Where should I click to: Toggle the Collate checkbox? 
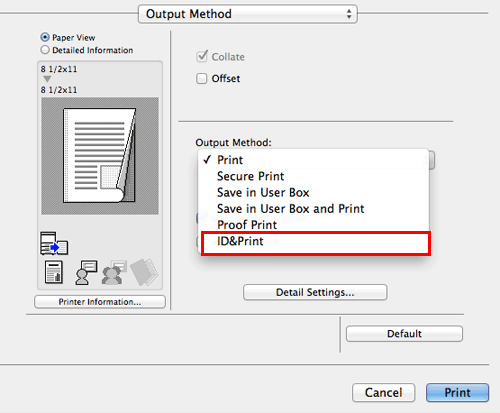coord(202,57)
